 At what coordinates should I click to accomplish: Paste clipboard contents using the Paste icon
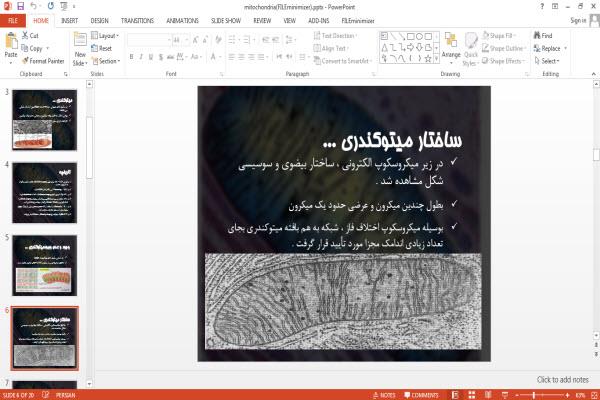click(x=11, y=41)
